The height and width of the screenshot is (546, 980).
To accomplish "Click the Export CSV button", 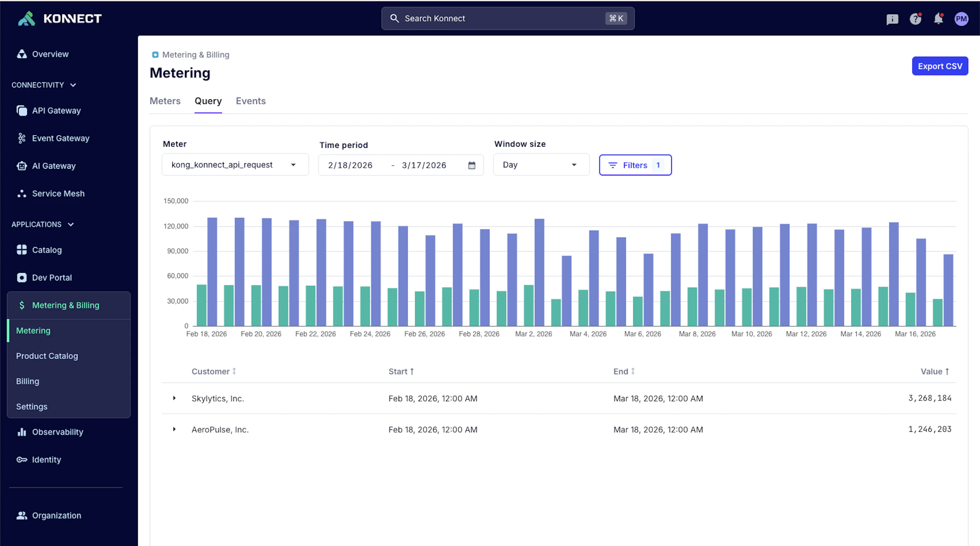I will tap(939, 66).
